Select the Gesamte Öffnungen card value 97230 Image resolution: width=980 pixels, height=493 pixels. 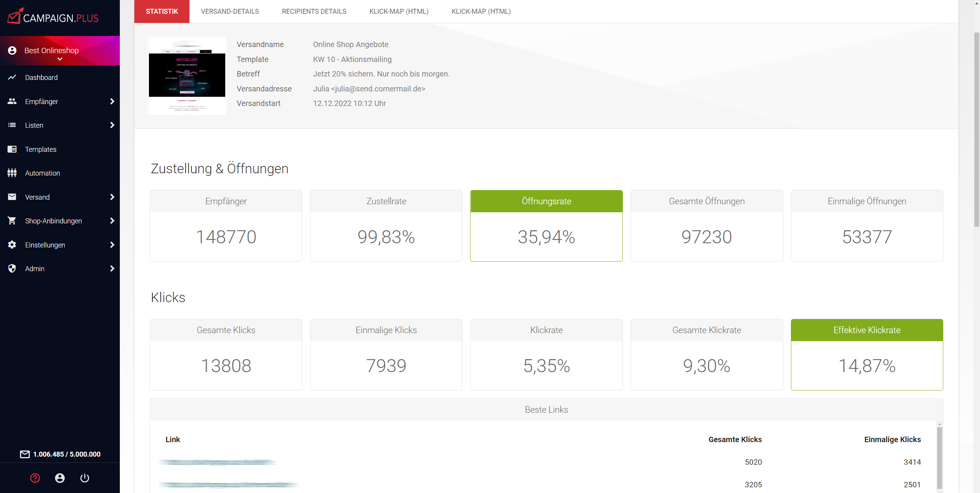707,237
